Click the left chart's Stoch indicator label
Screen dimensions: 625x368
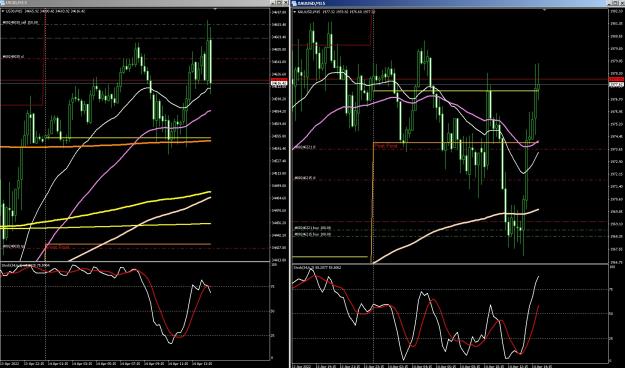pos(26,264)
